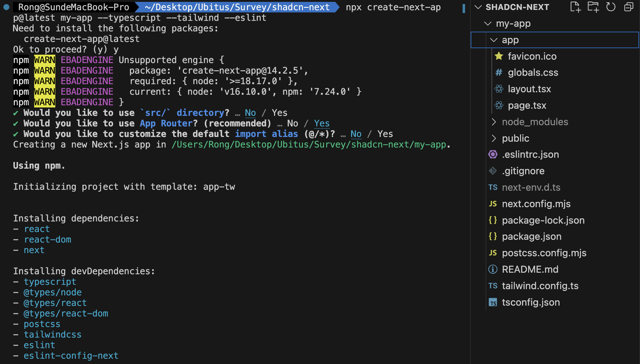The width and height of the screenshot is (640, 364).
Task: Click the star icon of favicon.ico
Action: pos(499,56)
